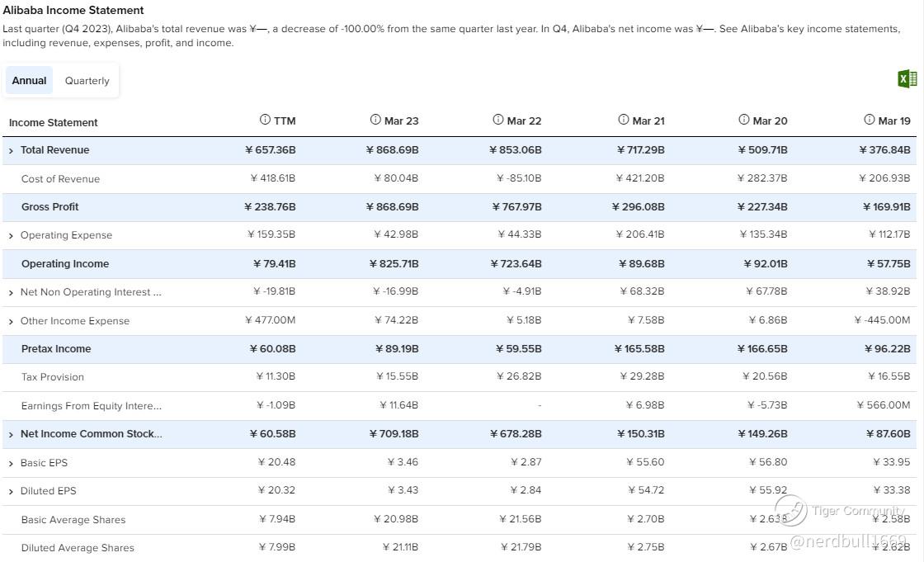The height and width of the screenshot is (562, 924).
Task: Click the info icon beside Mar 21
Action: click(x=623, y=120)
